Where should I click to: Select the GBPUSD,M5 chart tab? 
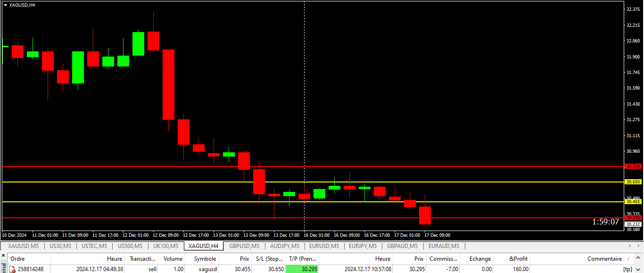click(244, 246)
